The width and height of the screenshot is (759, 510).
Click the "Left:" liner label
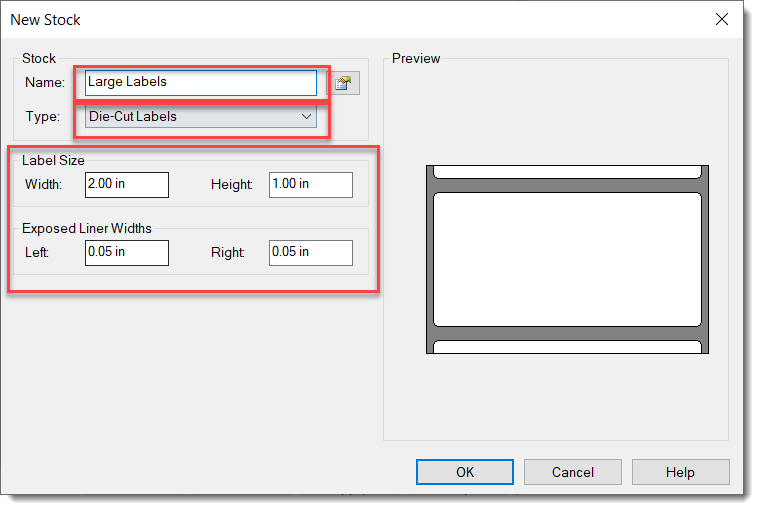[x=37, y=253]
